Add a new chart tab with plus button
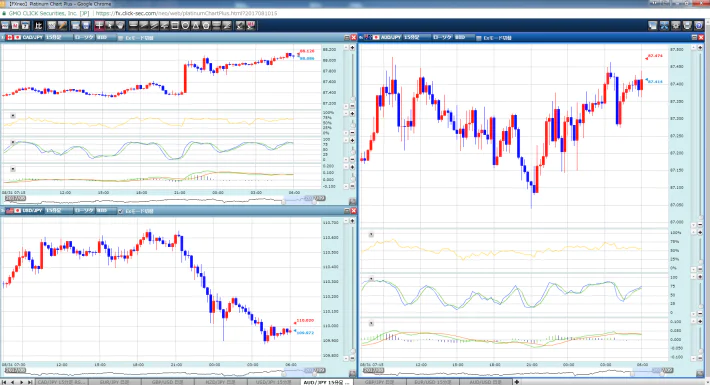The width and height of the screenshot is (710, 385). 517,382
